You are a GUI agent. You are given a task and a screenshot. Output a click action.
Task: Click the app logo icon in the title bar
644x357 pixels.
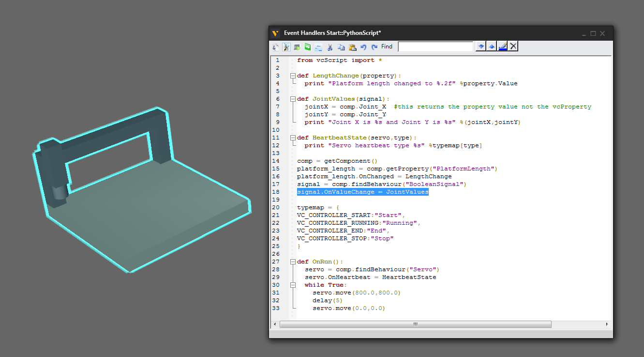click(x=275, y=33)
